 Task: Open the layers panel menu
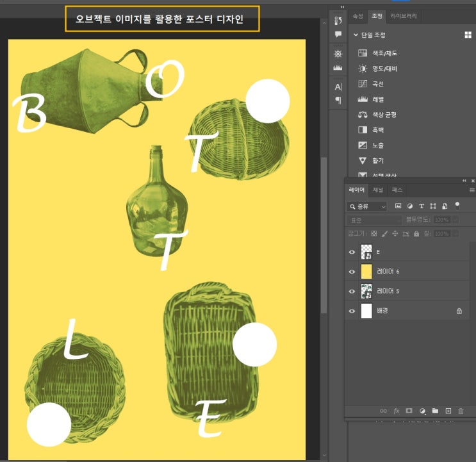(472, 190)
